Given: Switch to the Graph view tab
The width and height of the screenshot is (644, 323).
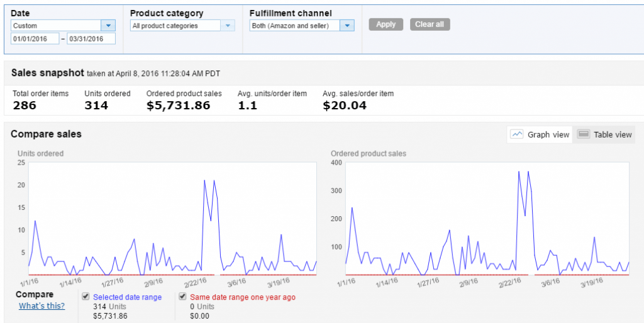Looking at the screenshot, I should pos(540,134).
